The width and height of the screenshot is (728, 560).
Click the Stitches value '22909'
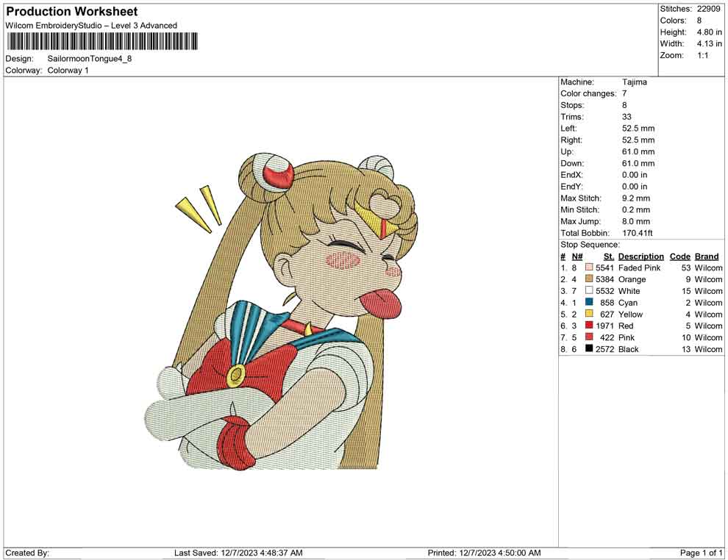click(708, 9)
